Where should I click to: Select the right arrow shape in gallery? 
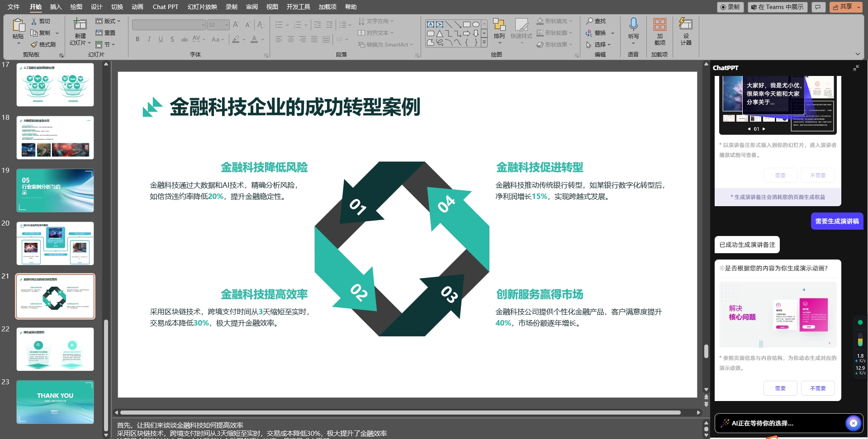[467, 33]
